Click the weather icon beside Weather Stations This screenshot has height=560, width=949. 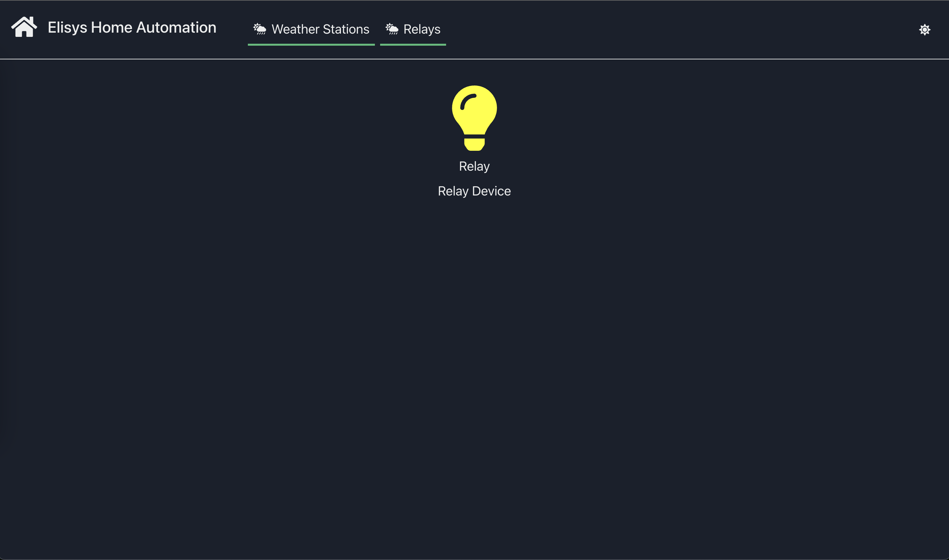click(260, 29)
